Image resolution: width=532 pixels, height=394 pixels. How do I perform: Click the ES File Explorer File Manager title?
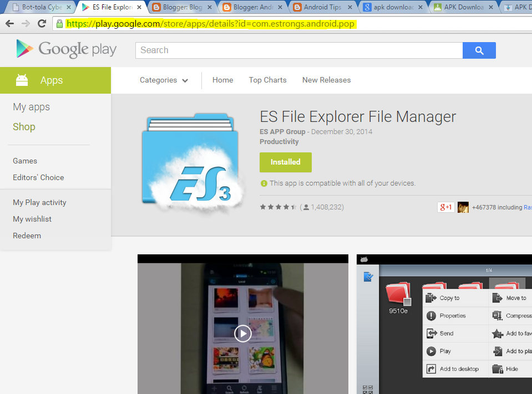click(358, 116)
